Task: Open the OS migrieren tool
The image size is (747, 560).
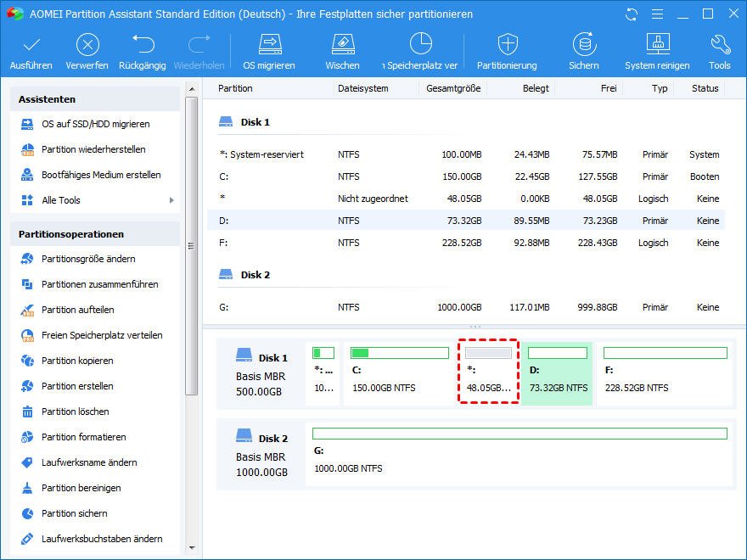Action: pos(269,45)
